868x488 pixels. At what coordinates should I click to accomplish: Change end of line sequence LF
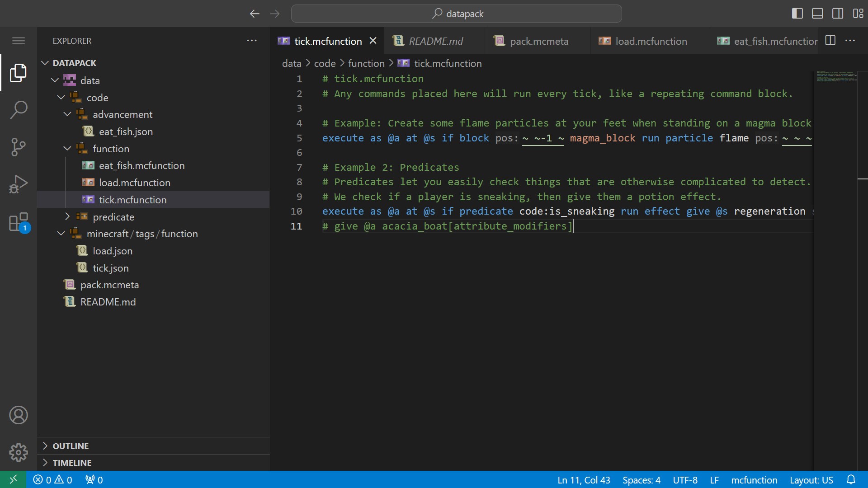(714, 480)
